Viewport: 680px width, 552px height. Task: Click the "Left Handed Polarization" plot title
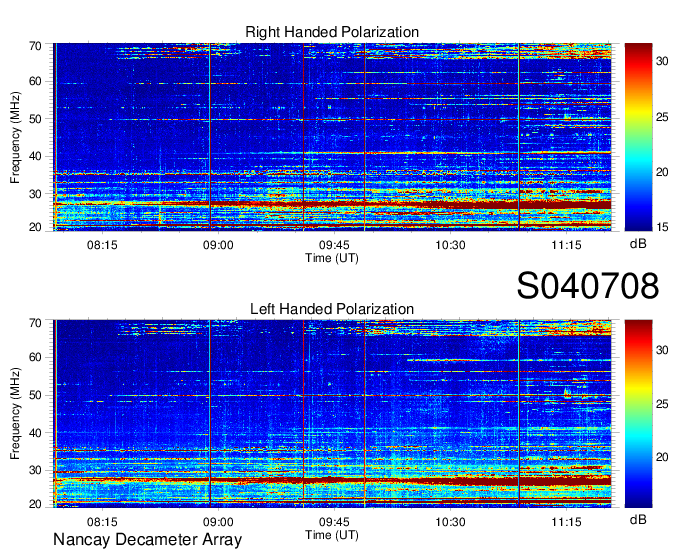332,309
